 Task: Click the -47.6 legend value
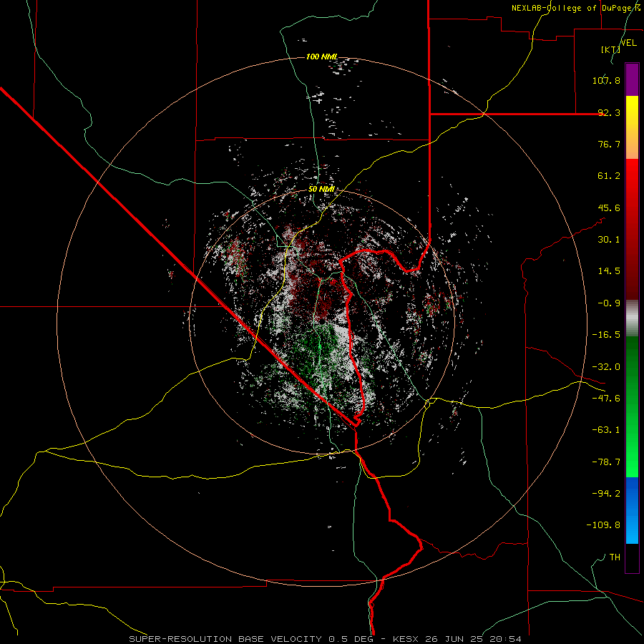click(x=606, y=399)
